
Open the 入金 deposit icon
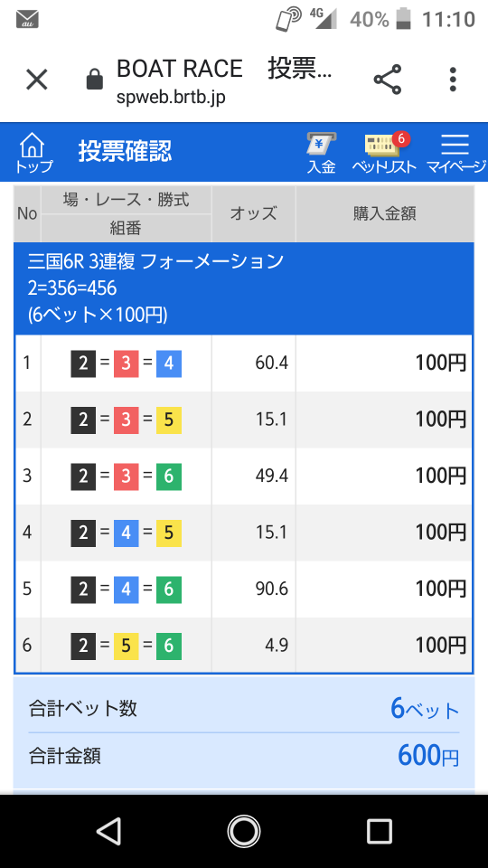(x=322, y=154)
